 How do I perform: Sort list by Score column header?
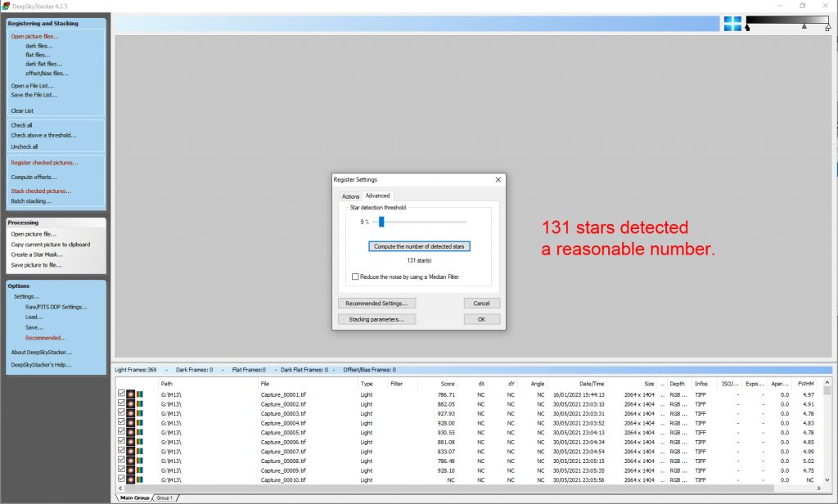point(436,384)
